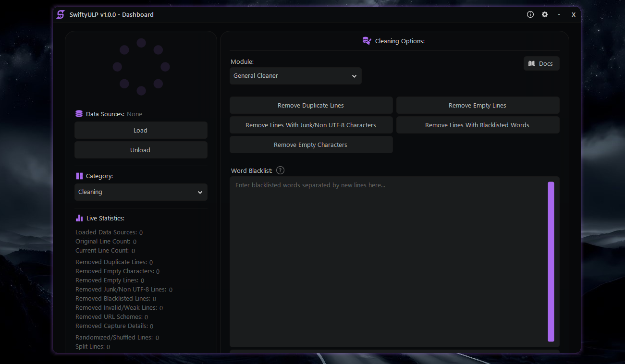Image resolution: width=625 pixels, height=364 pixels.
Task: Click the "Current Line Count: 0" statistic
Action: pyautogui.click(x=105, y=251)
